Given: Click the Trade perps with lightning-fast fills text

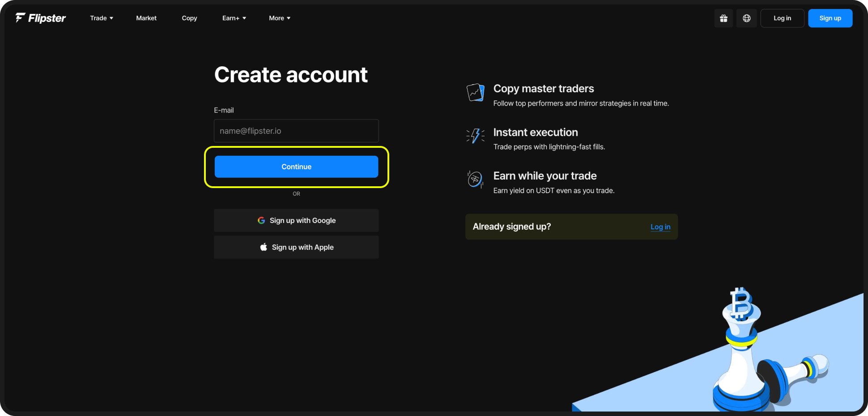Looking at the screenshot, I should 549,147.
